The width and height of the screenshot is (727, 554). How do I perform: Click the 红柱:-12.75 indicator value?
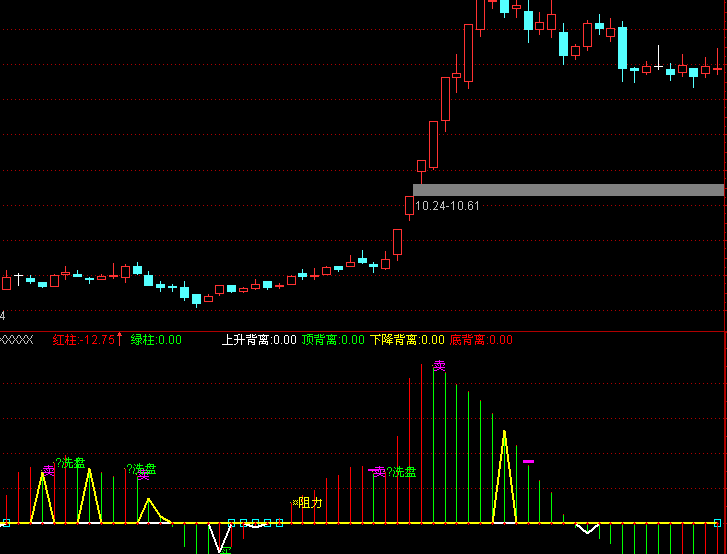click(83, 340)
